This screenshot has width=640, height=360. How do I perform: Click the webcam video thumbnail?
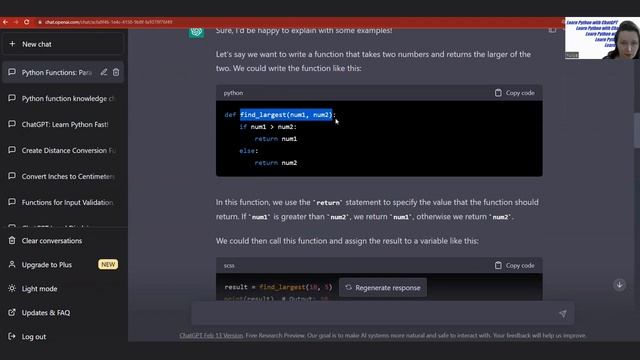click(602, 38)
